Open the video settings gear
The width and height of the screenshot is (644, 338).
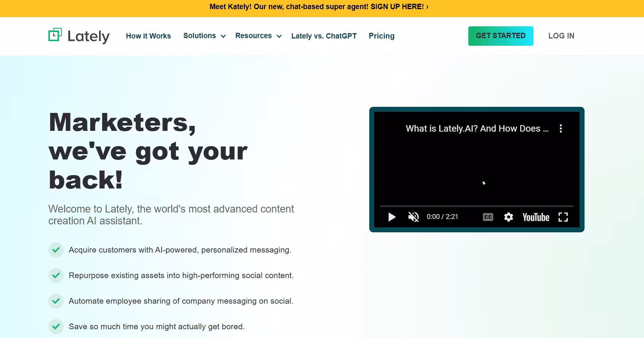508,217
